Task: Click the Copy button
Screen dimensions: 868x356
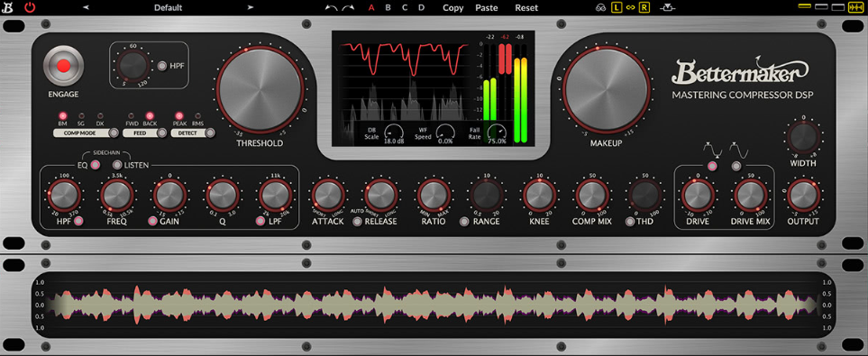Action: (x=453, y=8)
